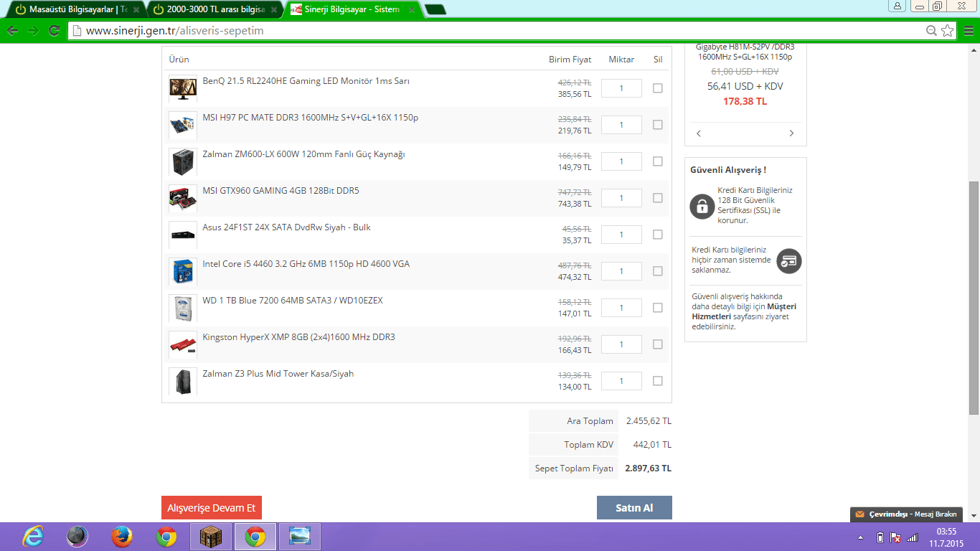
Task: Go back to the previous page
Action: pyautogui.click(x=12, y=31)
